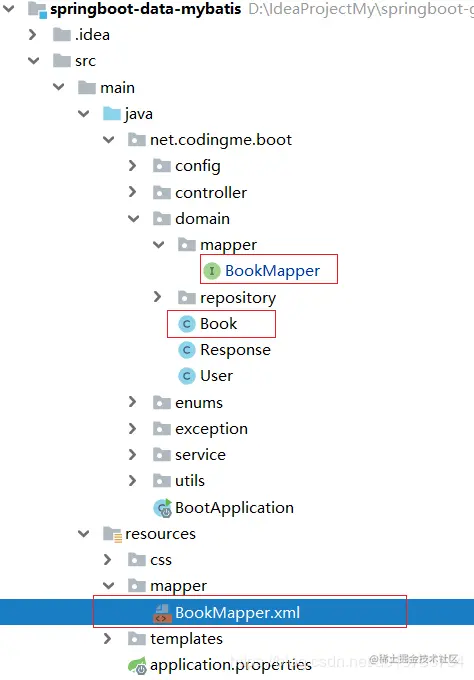Click the application.properties Spring leaf icon
This screenshot has height=680, width=474.
tap(137, 665)
